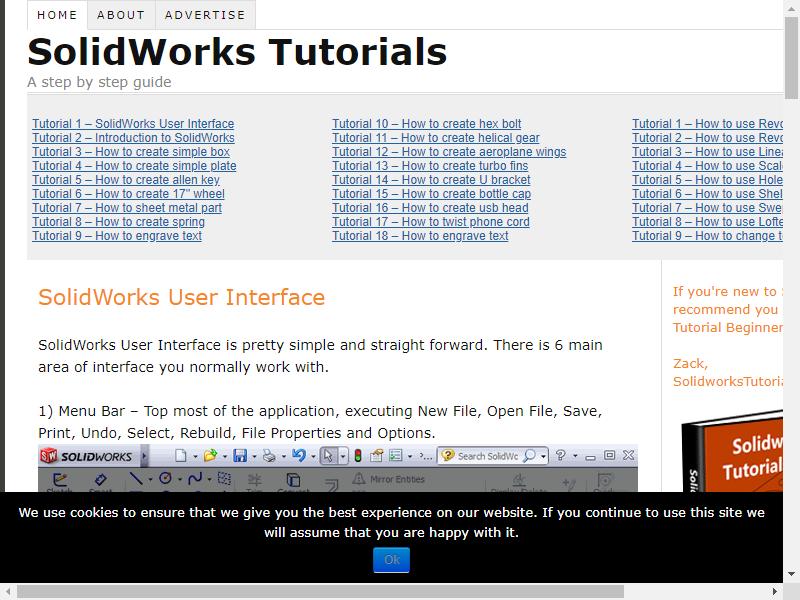The height and width of the screenshot is (600, 800).
Task: Open Tutorial 12 – How to create aeroplane wings
Action: pos(449,152)
